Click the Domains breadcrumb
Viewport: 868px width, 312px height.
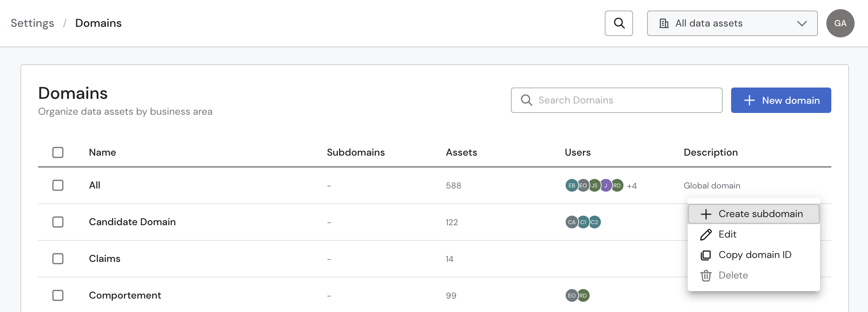(98, 23)
